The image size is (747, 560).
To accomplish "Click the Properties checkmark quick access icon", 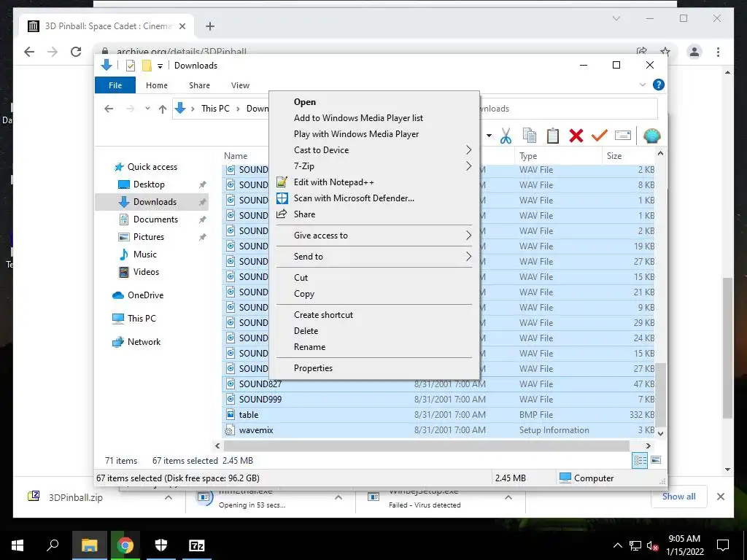I will (x=130, y=66).
